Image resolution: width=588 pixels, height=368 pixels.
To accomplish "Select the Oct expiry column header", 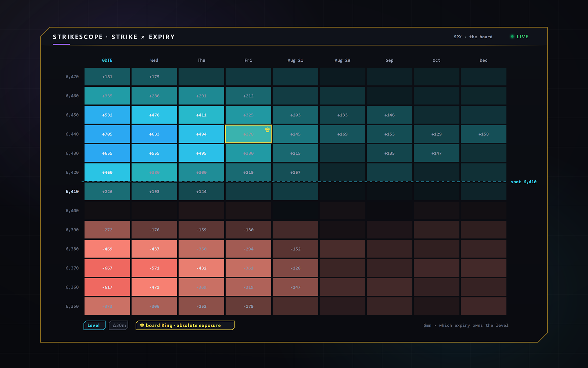I will (437, 60).
